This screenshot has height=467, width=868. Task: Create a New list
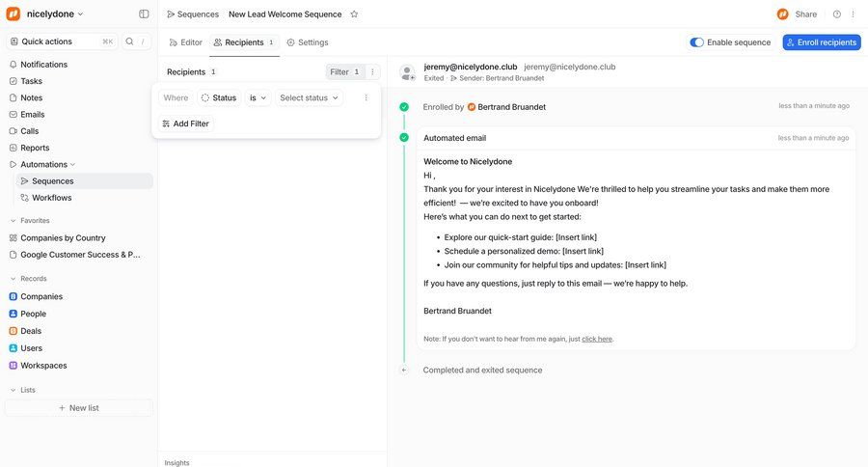[x=79, y=408]
